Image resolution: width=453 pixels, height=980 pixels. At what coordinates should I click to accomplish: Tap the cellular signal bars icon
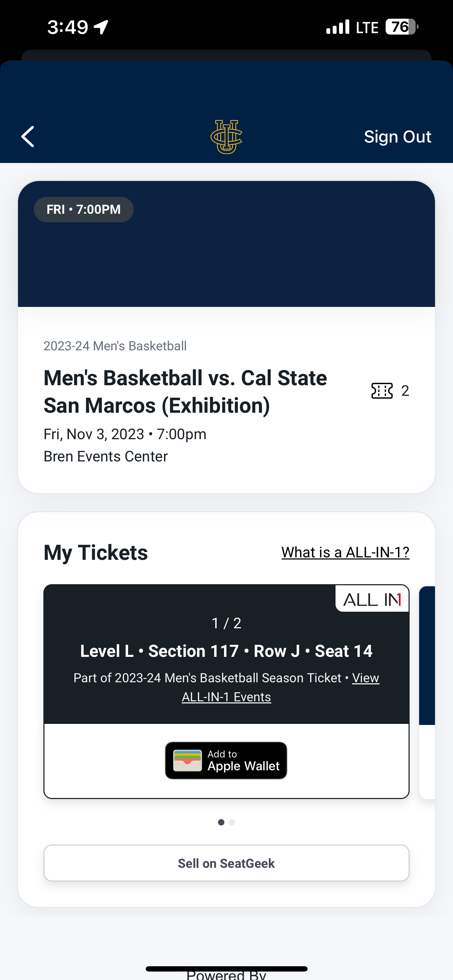point(338,27)
